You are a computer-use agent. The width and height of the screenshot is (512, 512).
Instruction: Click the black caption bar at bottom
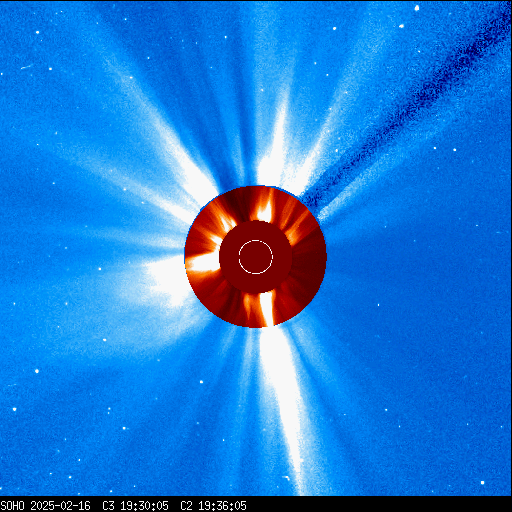pyautogui.click(x=256, y=505)
